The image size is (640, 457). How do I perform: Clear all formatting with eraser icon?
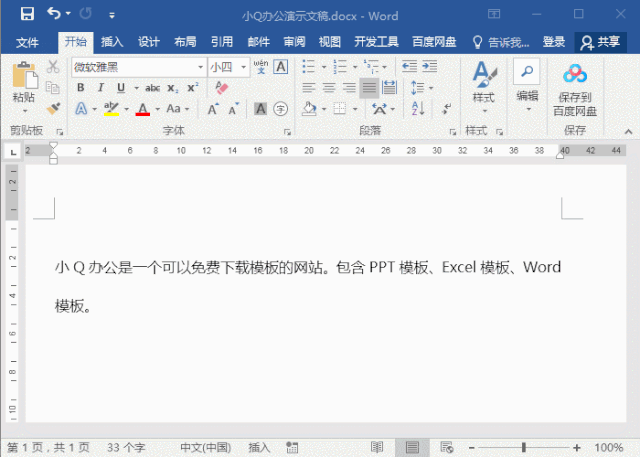point(222,88)
